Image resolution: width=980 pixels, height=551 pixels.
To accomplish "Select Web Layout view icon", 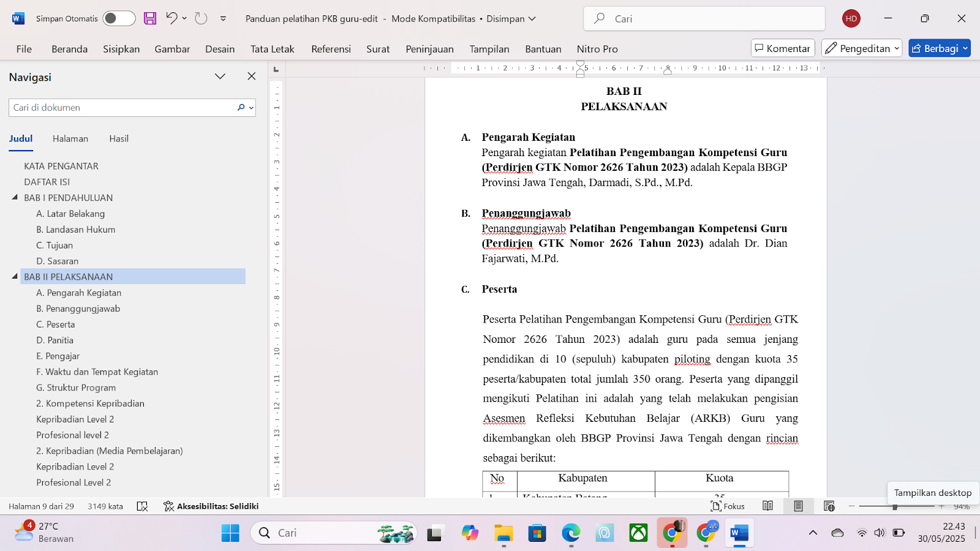I will click(x=829, y=506).
